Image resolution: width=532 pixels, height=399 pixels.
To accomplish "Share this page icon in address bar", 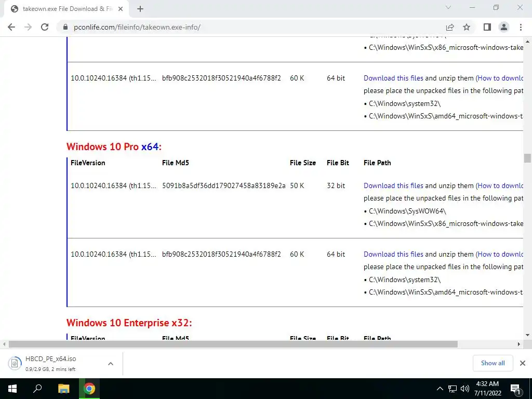I will point(450,27).
